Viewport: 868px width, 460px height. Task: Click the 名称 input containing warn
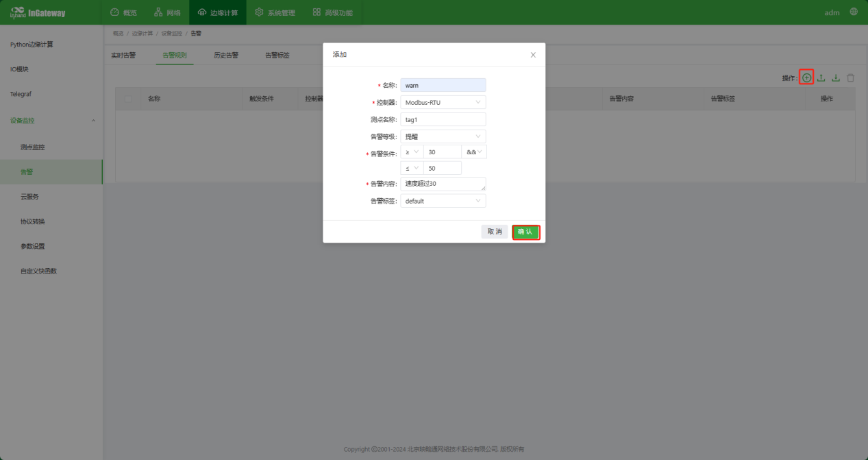point(443,85)
